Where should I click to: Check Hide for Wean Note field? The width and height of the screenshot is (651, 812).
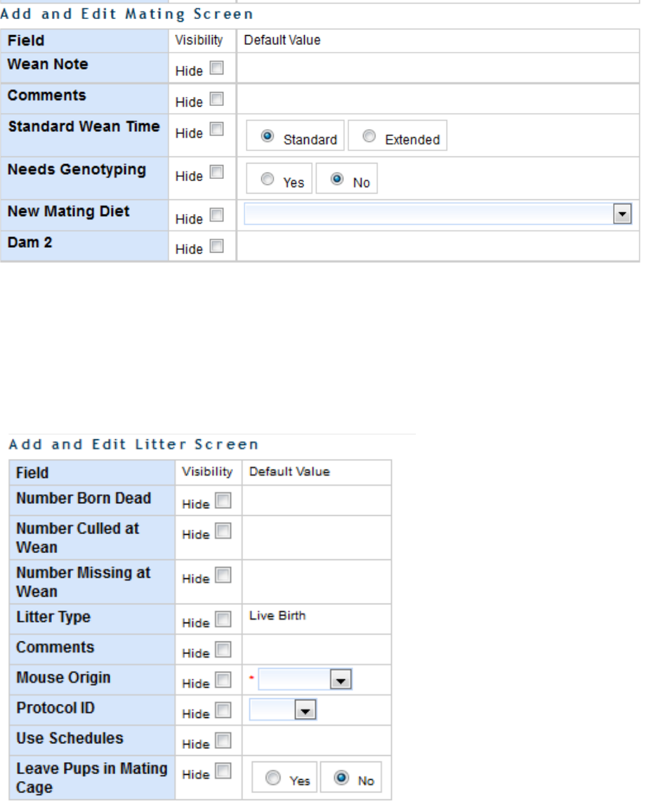[217, 69]
